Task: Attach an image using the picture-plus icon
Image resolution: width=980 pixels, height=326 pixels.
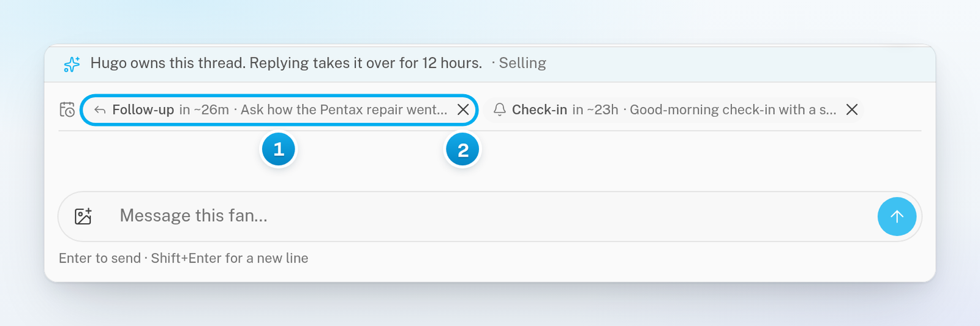Action: click(83, 216)
